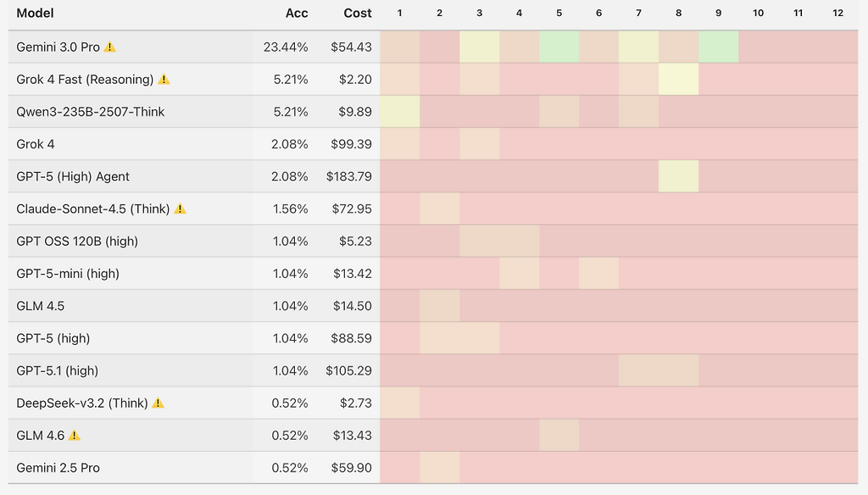
Task: Open the GPT OSS 120B (high) model name
Action: 77,242
